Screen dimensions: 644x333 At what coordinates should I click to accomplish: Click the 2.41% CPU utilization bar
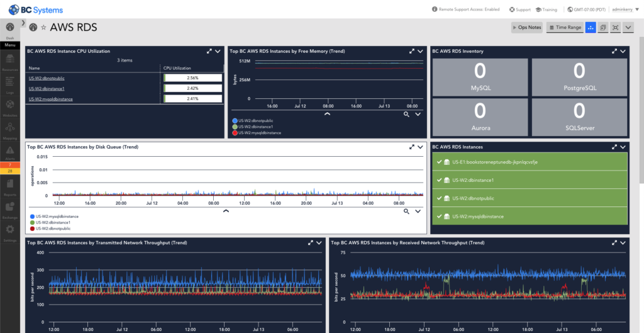[192, 99]
